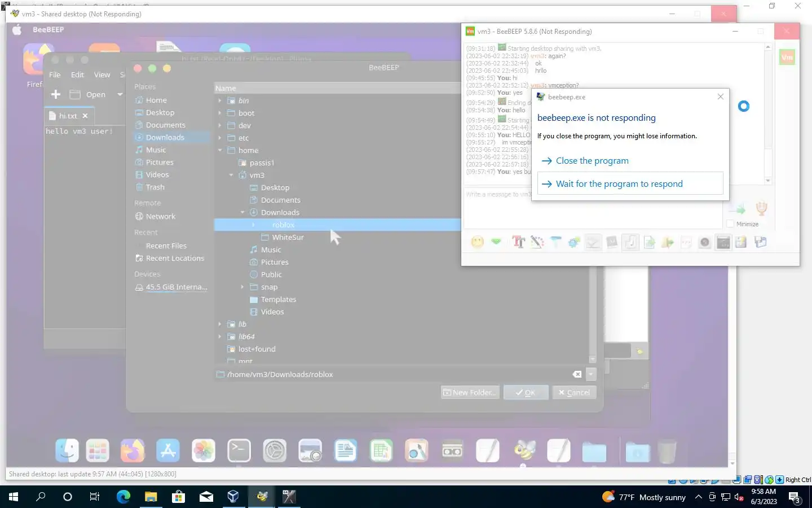Clear the folder path with the erase icon
Viewport: 812px width, 508px height.
pyautogui.click(x=577, y=374)
